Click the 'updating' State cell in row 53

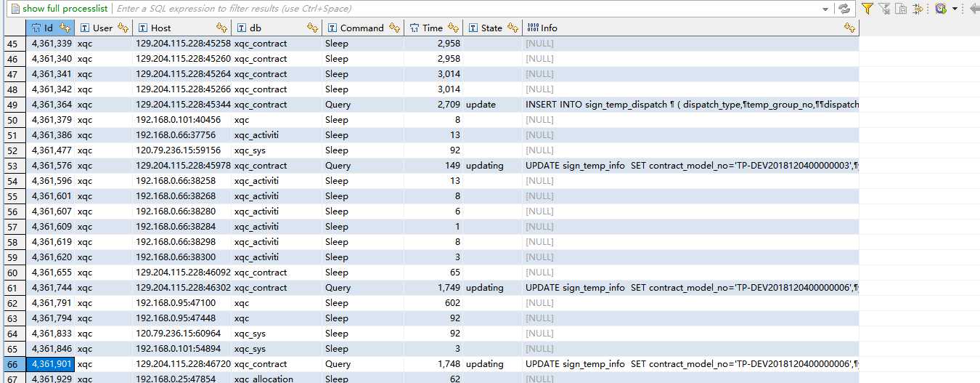(x=492, y=166)
